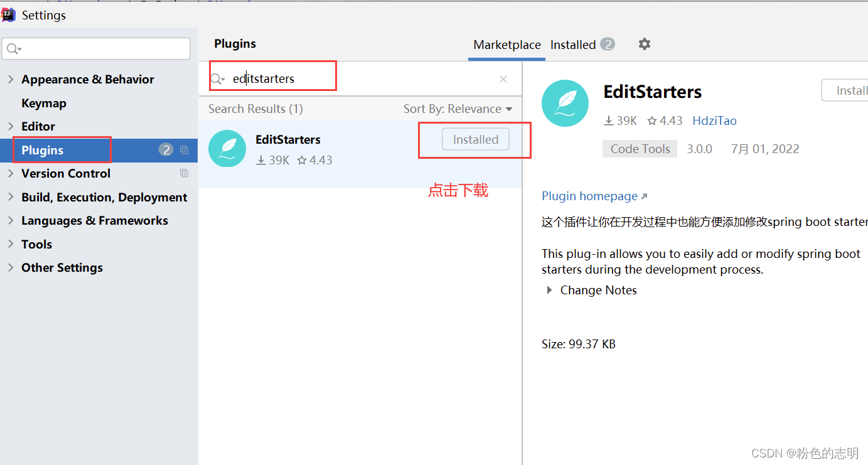Expand the Editor settings group
The height and width of the screenshot is (465, 868).
click(x=11, y=126)
